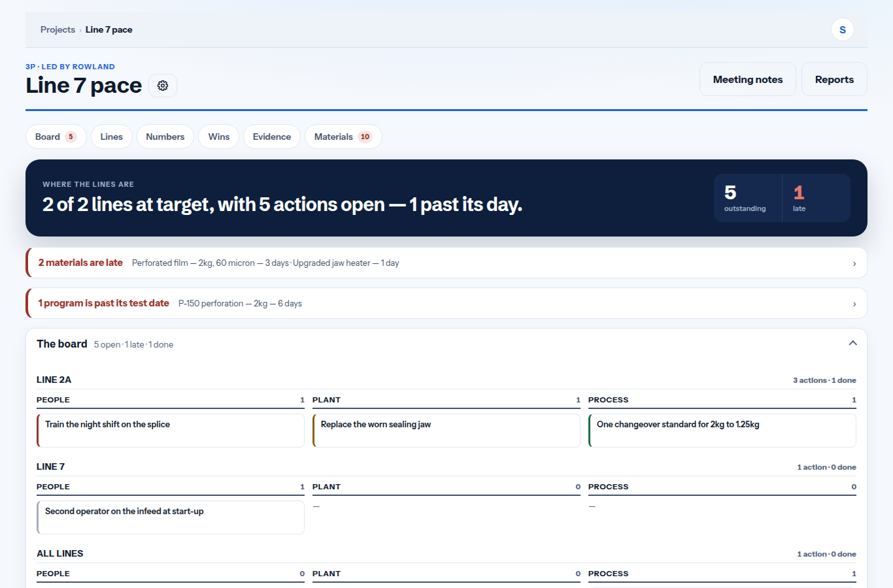Open 'One changeover standard for 2kg to 1.25kg' card

coord(722,431)
